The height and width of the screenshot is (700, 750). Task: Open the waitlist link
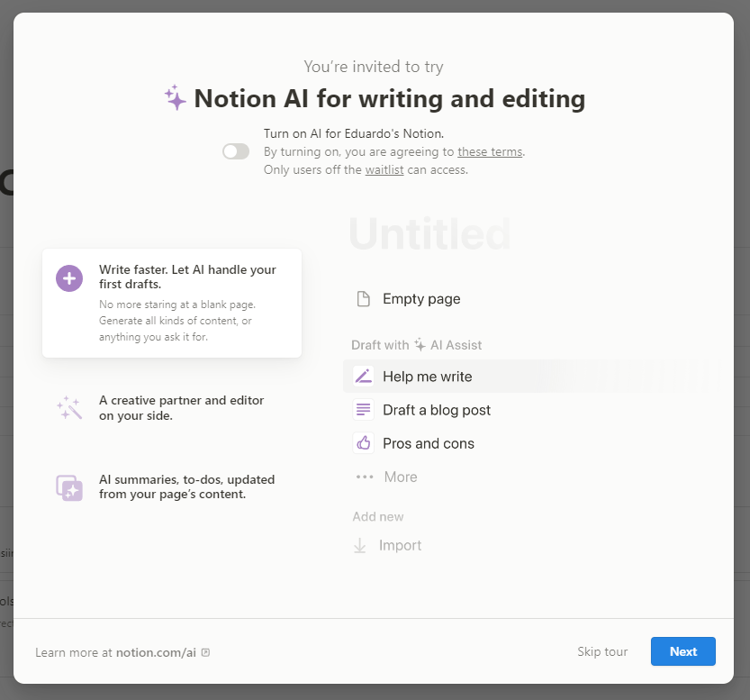point(384,169)
